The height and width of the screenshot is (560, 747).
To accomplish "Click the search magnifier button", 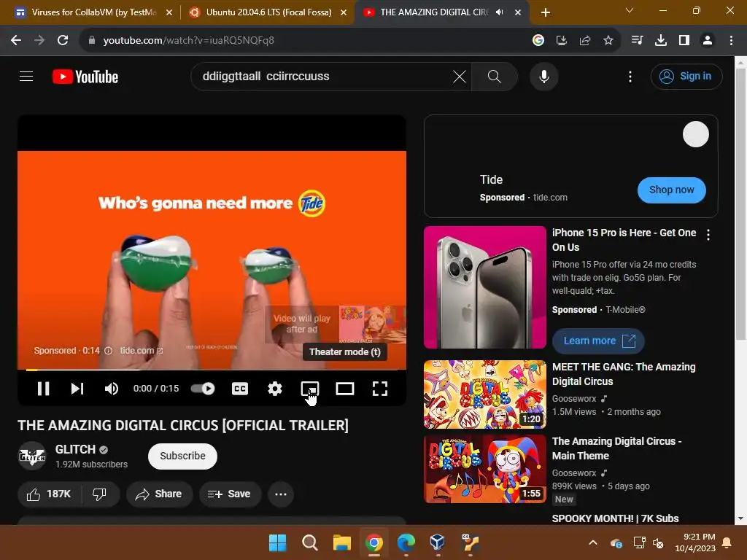I will (495, 77).
